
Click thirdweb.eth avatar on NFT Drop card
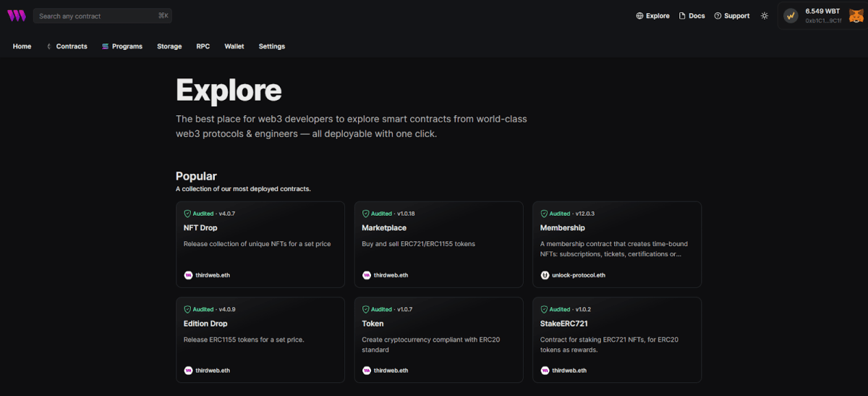[x=188, y=275]
